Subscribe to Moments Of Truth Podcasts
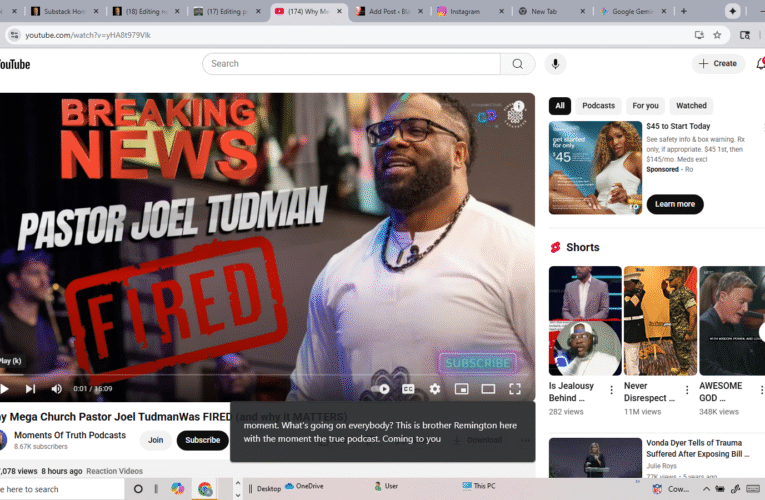Viewport: 765px width, 500px height. 202,440
